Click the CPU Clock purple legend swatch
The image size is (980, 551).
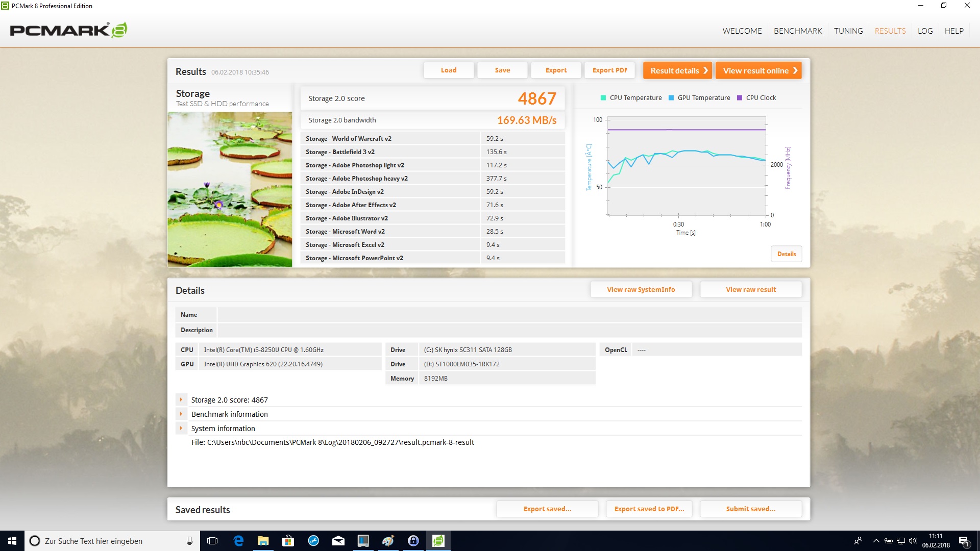740,98
